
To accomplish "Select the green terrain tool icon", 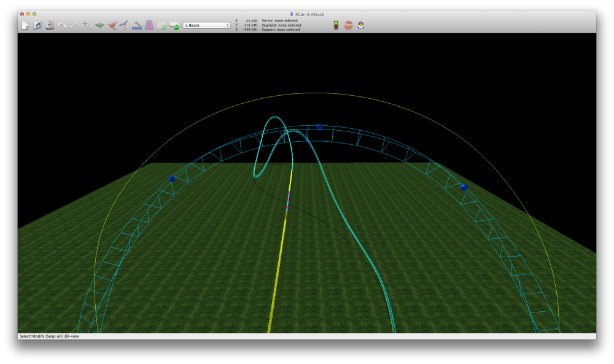I will click(x=99, y=26).
